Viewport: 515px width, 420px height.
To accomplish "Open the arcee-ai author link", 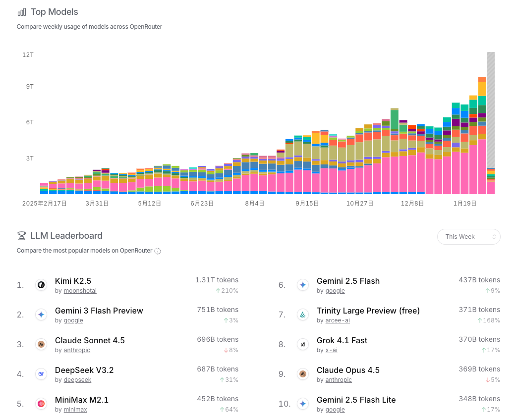I will click(x=338, y=320).
